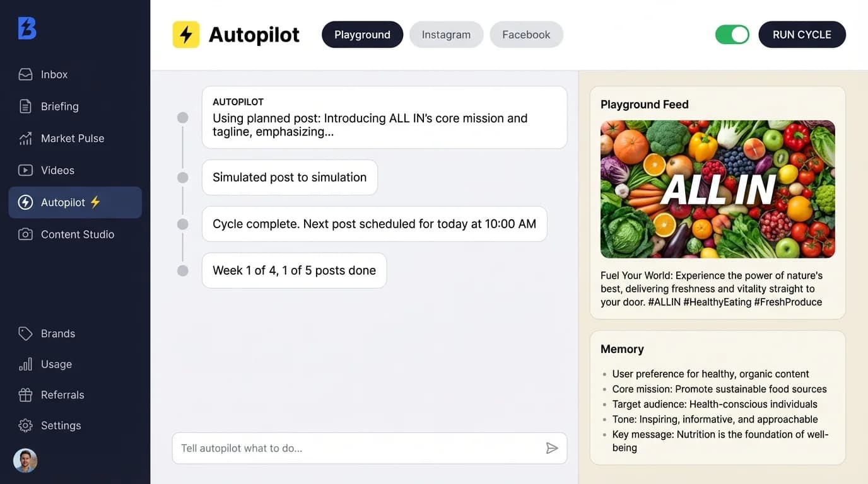The height and width of the screenshot is (484, 868).
Task: View Usage statistics
Action: [56, 364]
